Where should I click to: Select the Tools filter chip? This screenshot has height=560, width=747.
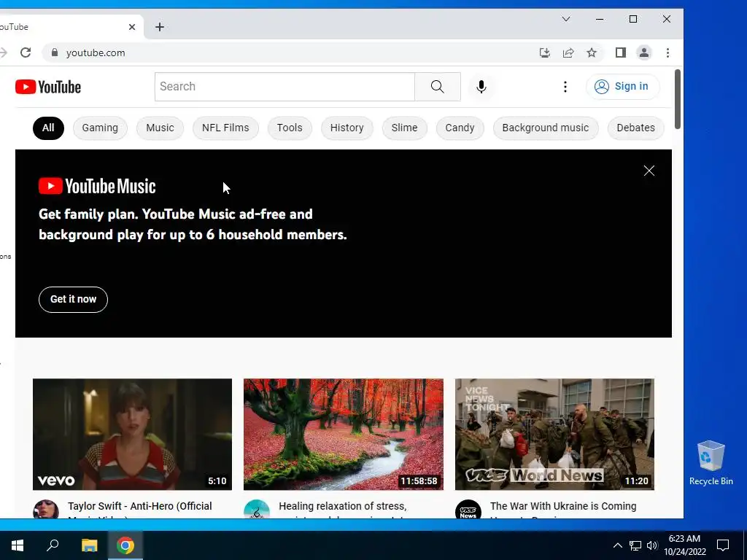[290, 128]
